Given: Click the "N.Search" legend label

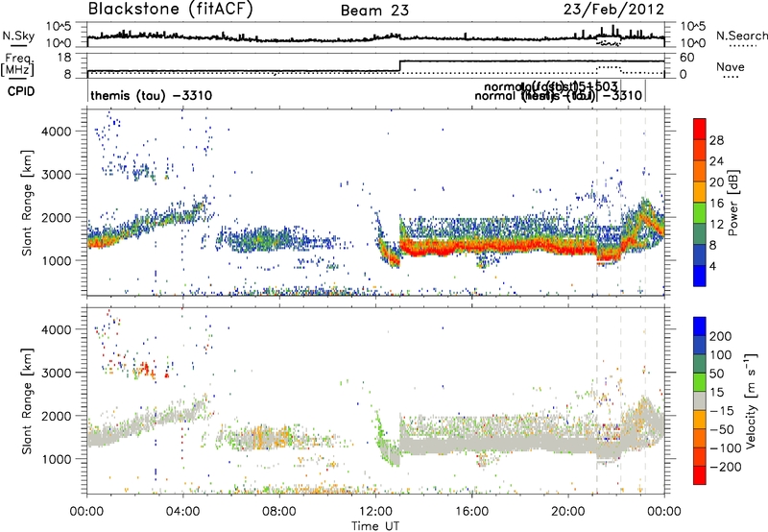Looking at the screenshot, I should pyautogui.click(x=741, y=36).
